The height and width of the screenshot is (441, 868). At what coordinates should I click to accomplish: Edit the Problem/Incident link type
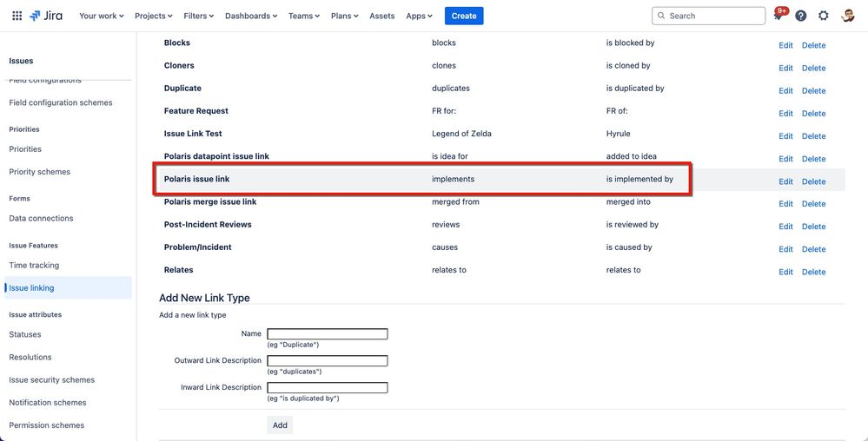click(x=785, y=249)
